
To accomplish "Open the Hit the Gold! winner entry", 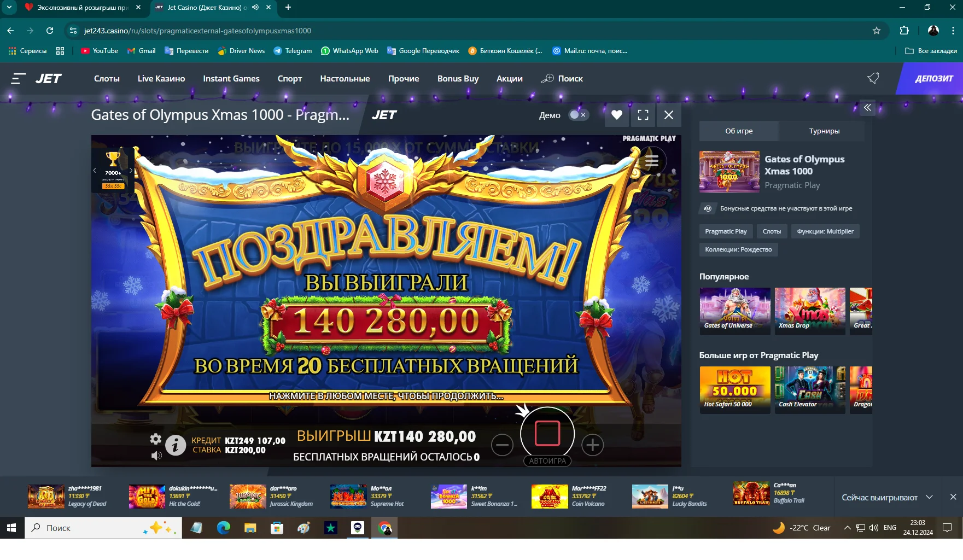I will (173, 496).
